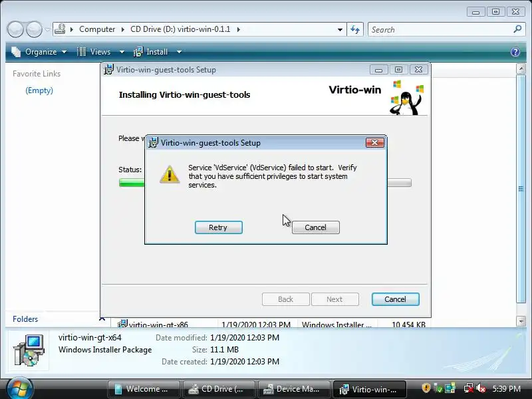The image size is (532, 399).
Task: Click the dual-monitor network tray icon
Action: tap(450, 388)
